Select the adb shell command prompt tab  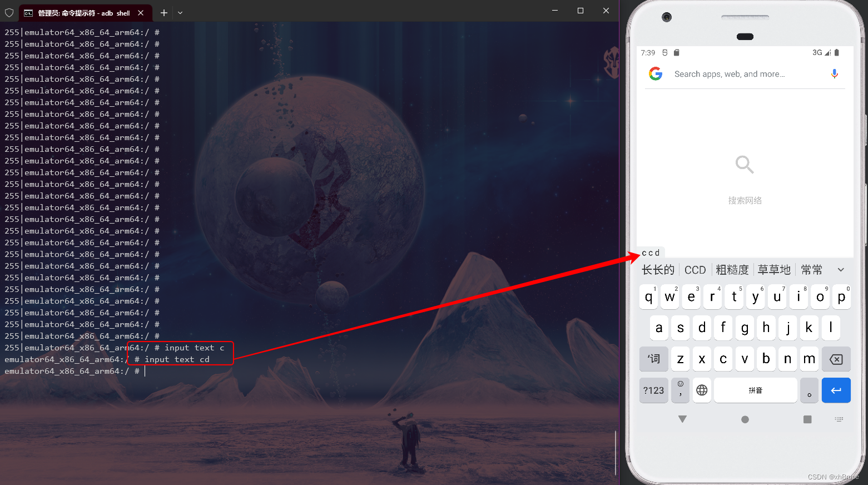(x=85, y=13)
